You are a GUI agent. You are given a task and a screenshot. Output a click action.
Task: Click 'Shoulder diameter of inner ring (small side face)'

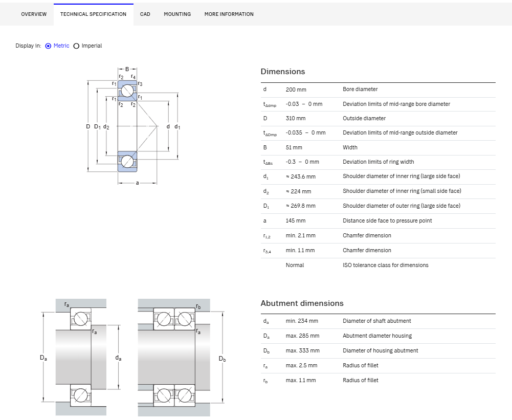tap(402, 191)
